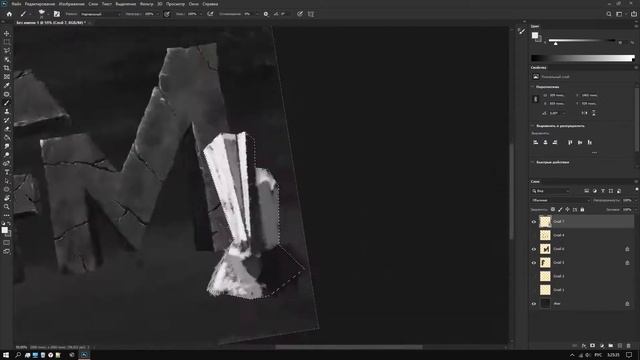Viewport: 640px width, 360px height.
Task: Open the symmetry paint options icon
Action: (x=311, y=14)
